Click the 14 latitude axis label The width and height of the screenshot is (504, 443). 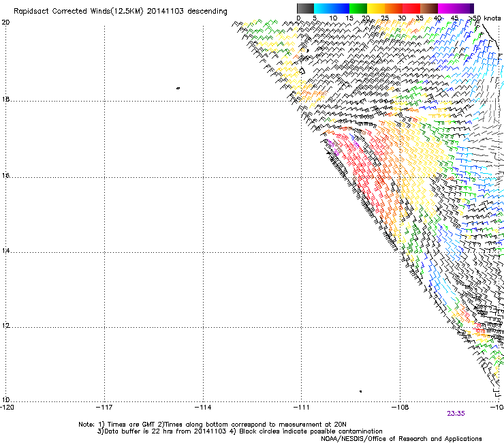[x=5, y=250]
